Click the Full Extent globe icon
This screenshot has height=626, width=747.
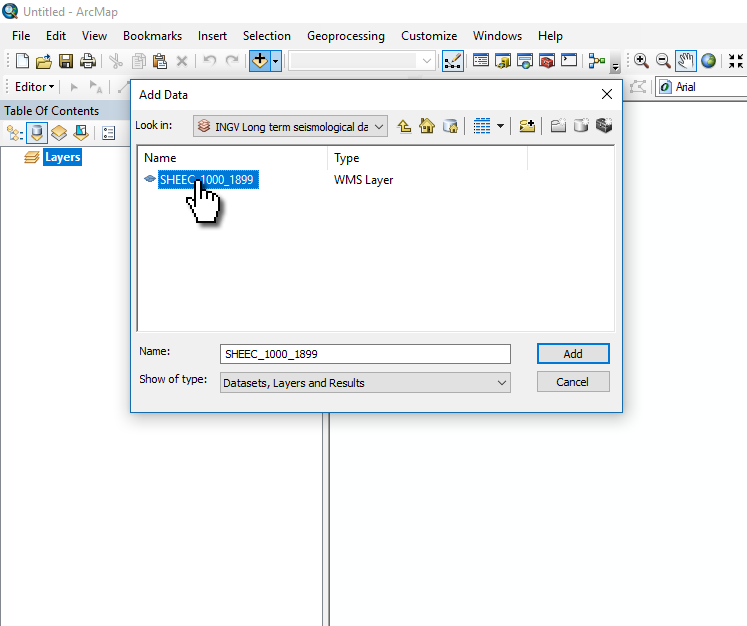tap(708, 61)
